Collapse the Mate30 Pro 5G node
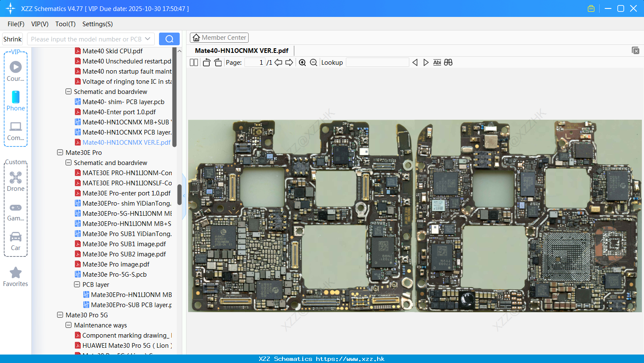The image size is (644, 363). (60, 315)
